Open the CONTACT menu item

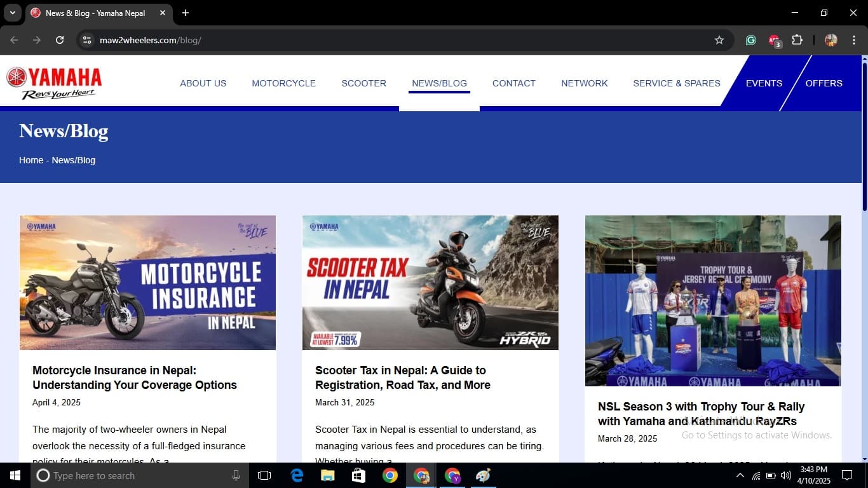[514, 83]
